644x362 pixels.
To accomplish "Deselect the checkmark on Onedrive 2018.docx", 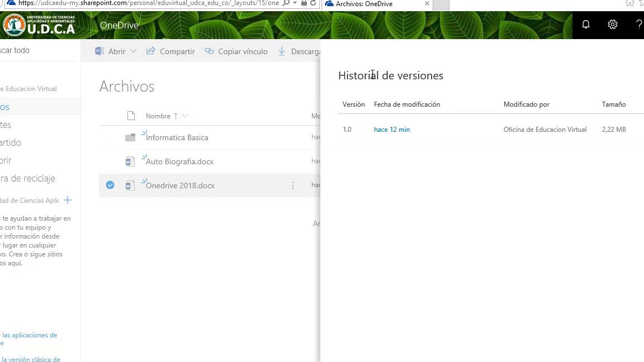I will click(110, 185).
